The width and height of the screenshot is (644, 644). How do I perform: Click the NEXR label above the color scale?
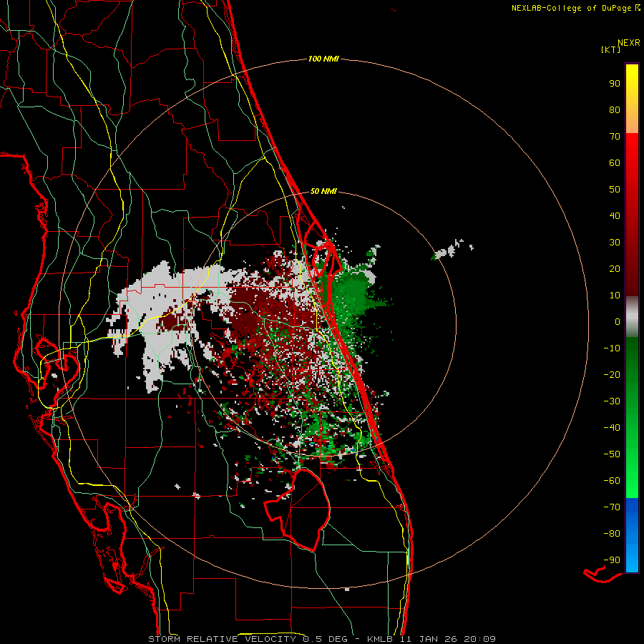click(x=629, y=43)
